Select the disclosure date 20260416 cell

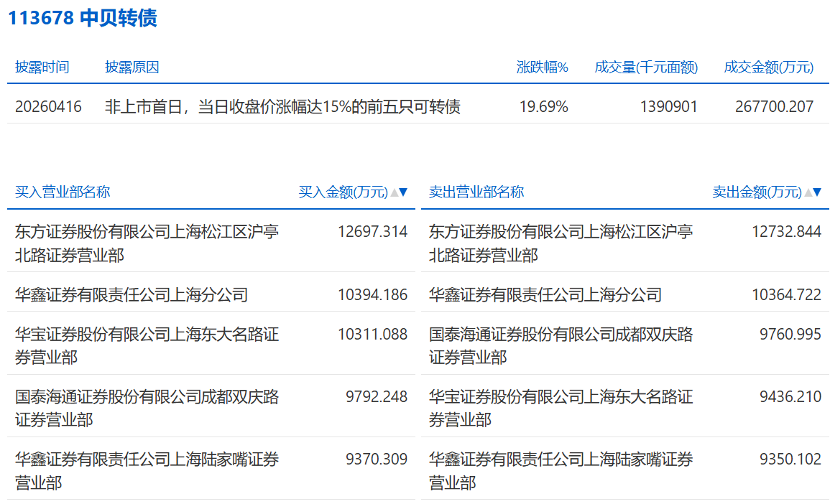pyautogui.click(x=48, y=107)
